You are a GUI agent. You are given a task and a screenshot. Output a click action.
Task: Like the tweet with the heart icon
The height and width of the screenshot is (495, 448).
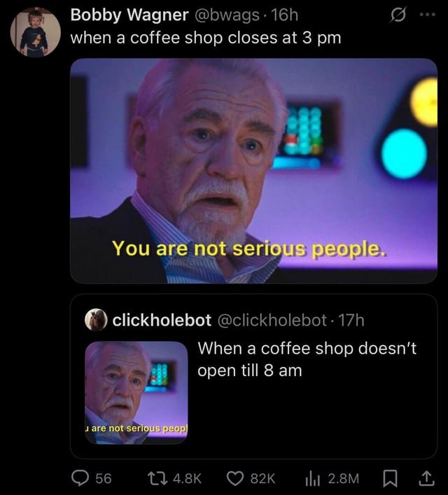click(235, 478)
